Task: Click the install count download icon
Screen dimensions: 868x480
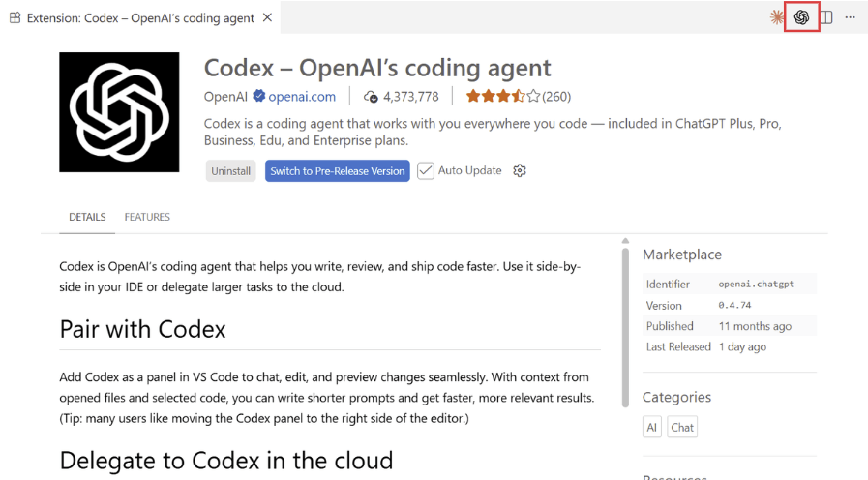Action: pyautogui.click(x=371, y=97)
